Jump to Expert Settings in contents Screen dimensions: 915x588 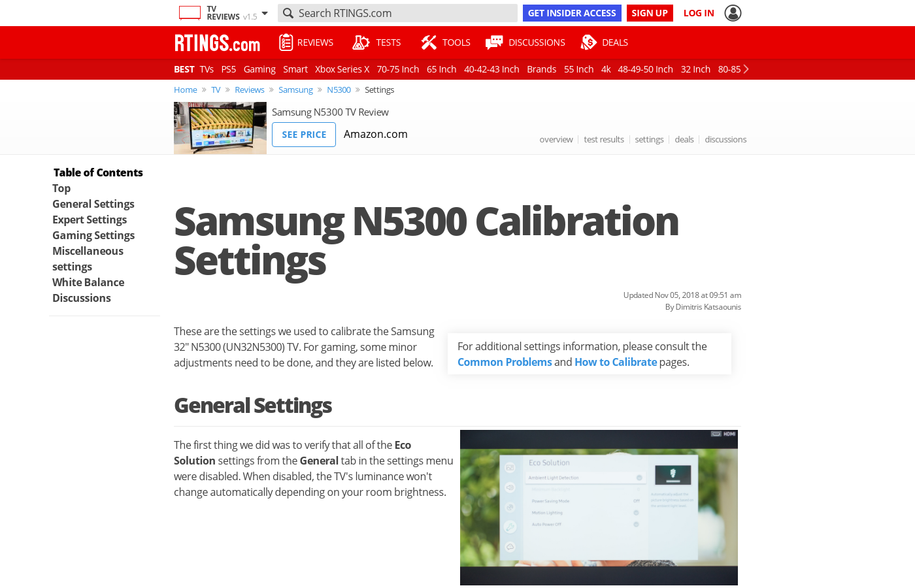coord(90,220)
